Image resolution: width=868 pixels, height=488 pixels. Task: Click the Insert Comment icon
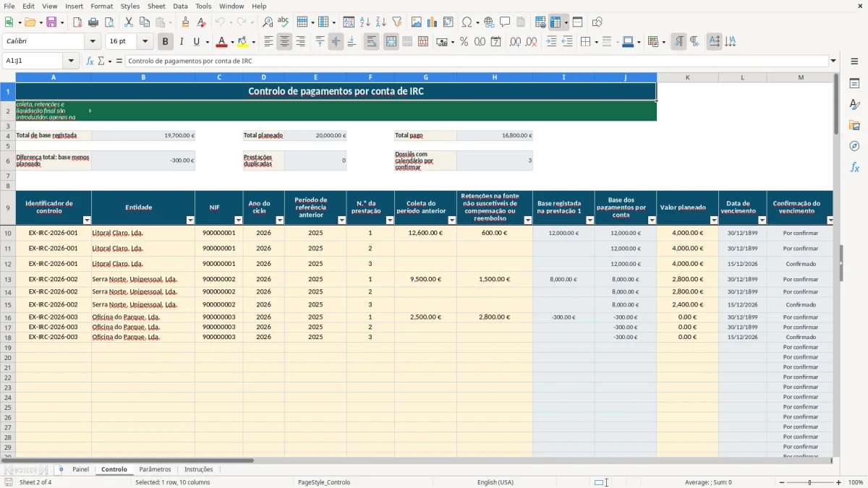[x=505, y=22]
